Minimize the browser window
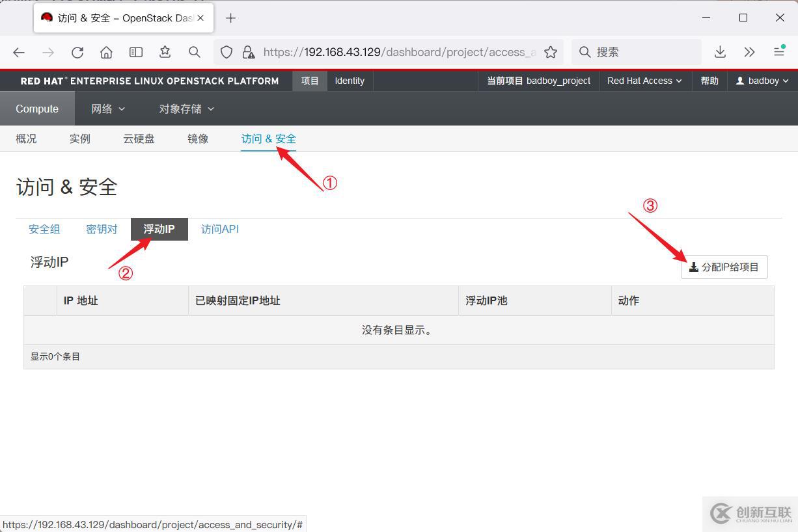Image resolution: width=798 pixels, height=532 pixels. 706,18
